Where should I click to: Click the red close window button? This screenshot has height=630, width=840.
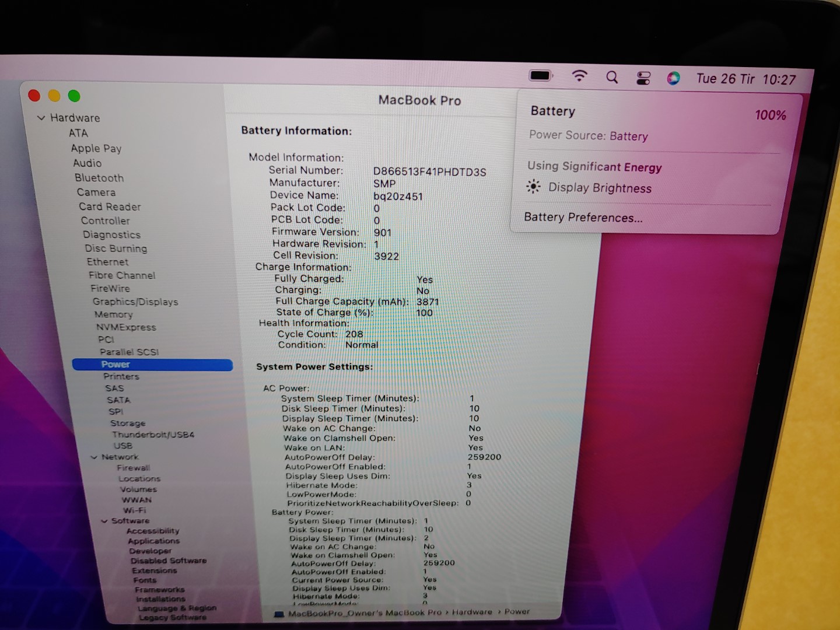coord(34,96)
